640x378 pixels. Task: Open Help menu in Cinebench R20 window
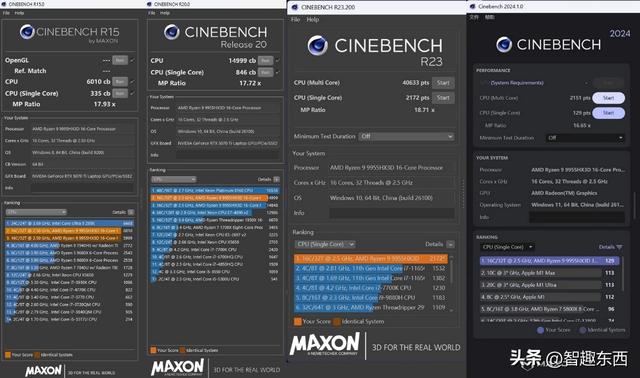tap(164, 13)
